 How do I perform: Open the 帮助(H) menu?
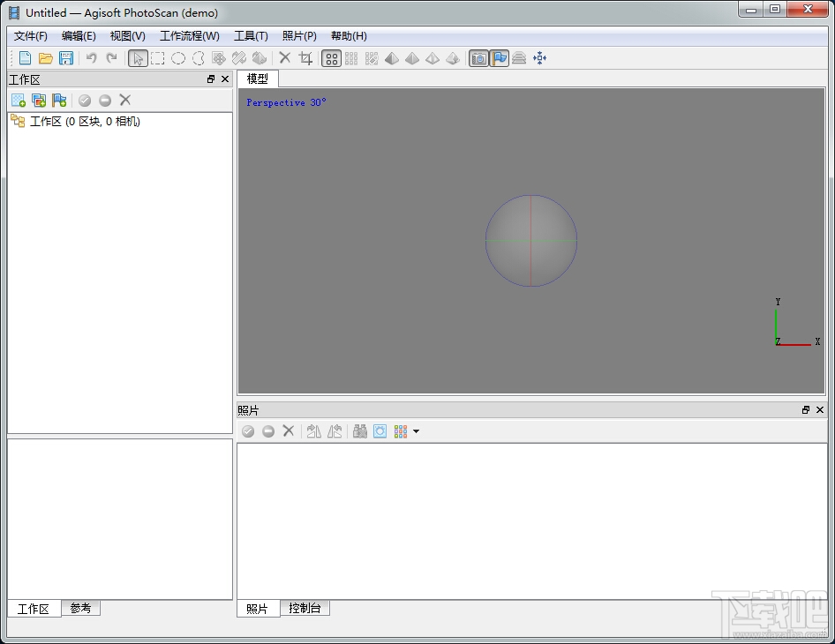(349, 35)
